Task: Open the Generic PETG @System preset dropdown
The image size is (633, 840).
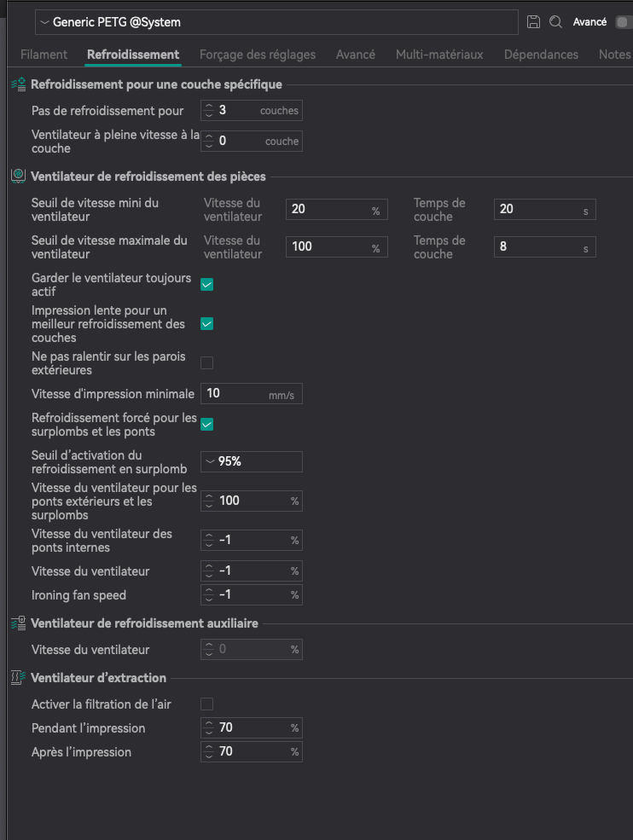Action: (276, 22)
